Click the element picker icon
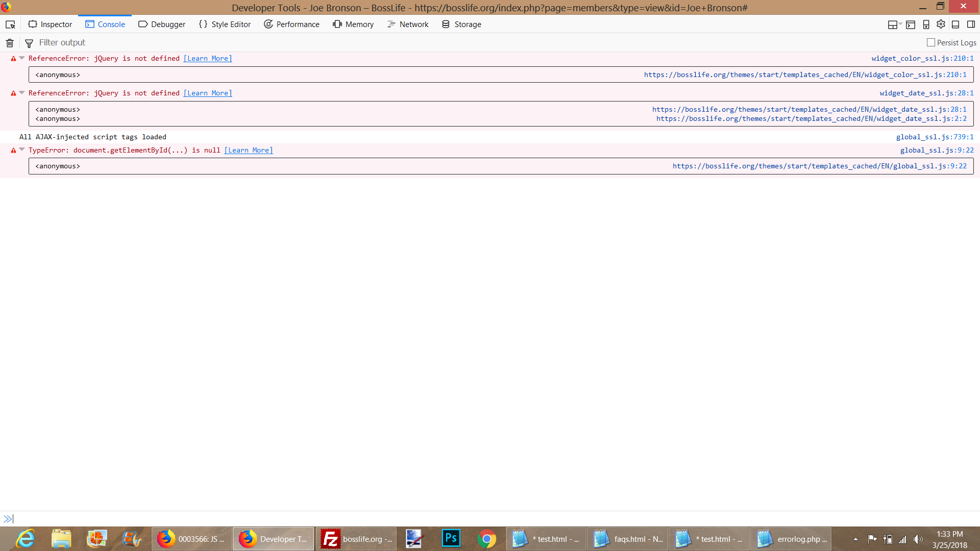The height and width of the screenshot is (551, 980). point(10,24)
